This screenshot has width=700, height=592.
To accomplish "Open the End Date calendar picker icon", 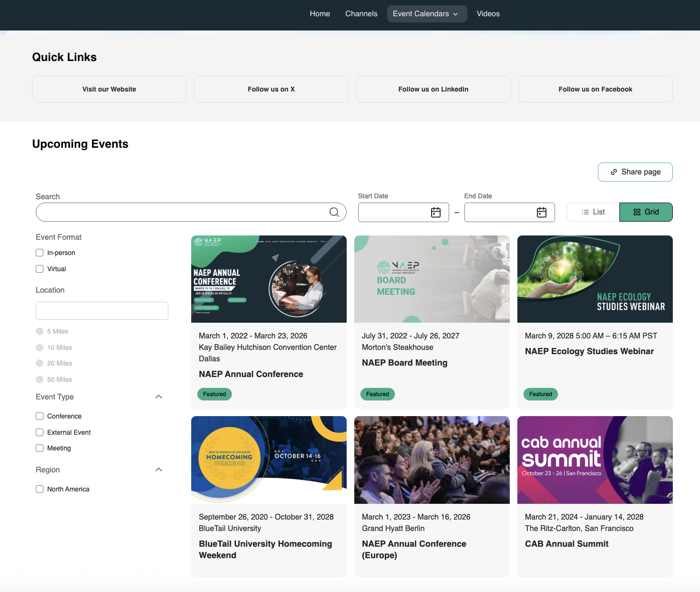I will [542, 213].
